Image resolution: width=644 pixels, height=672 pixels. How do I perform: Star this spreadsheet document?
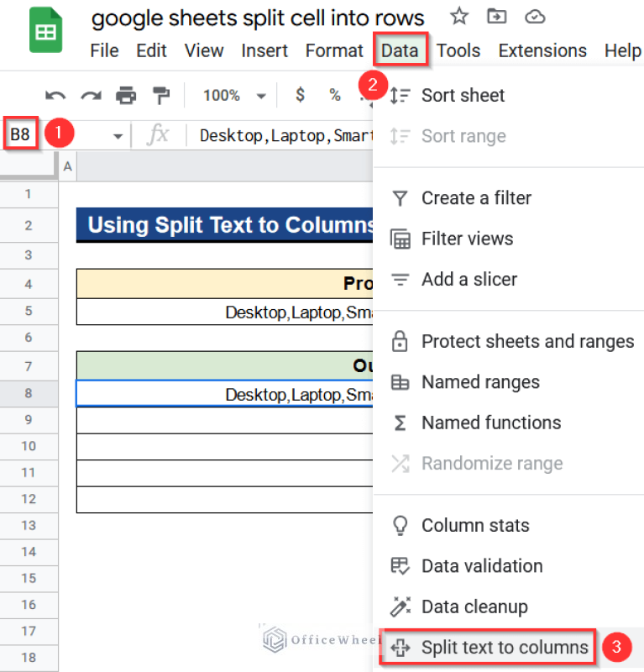tap(459, 16)
